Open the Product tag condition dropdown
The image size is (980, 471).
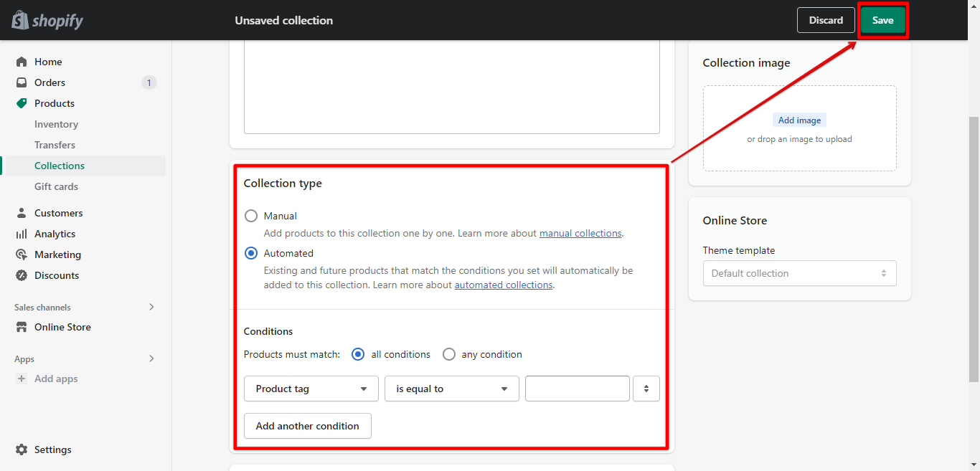[x=311, y=389]
